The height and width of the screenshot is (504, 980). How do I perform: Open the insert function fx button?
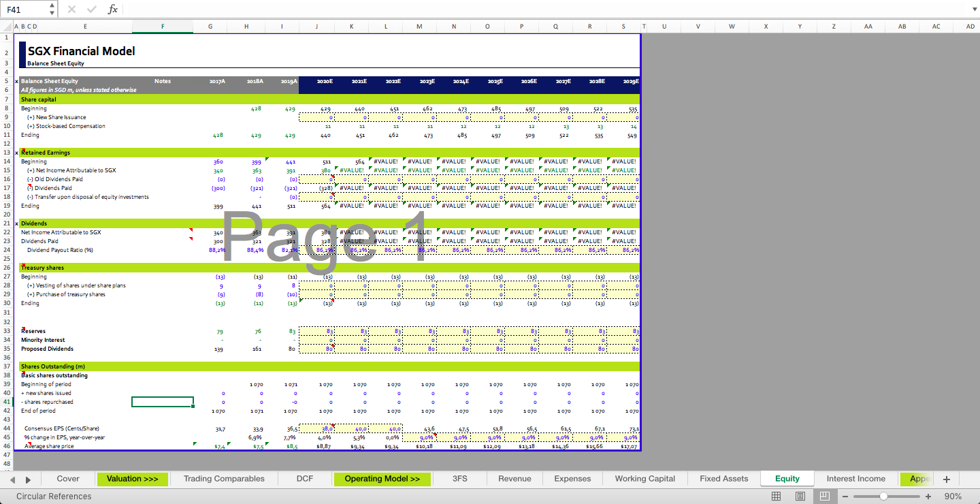(113, 10)
